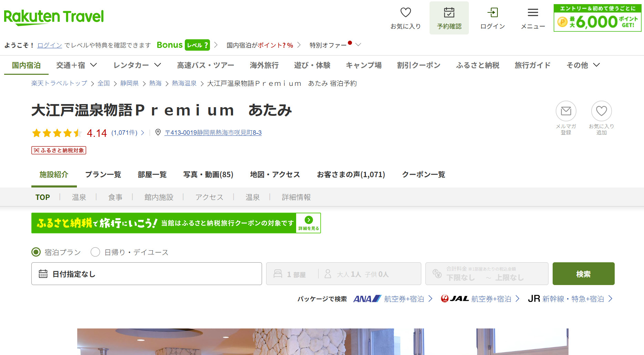Image resolution: width=644 pixels, height=355 pixels.
Task: Select the 館内施設 sub-tab
Action: coord(159,197)
